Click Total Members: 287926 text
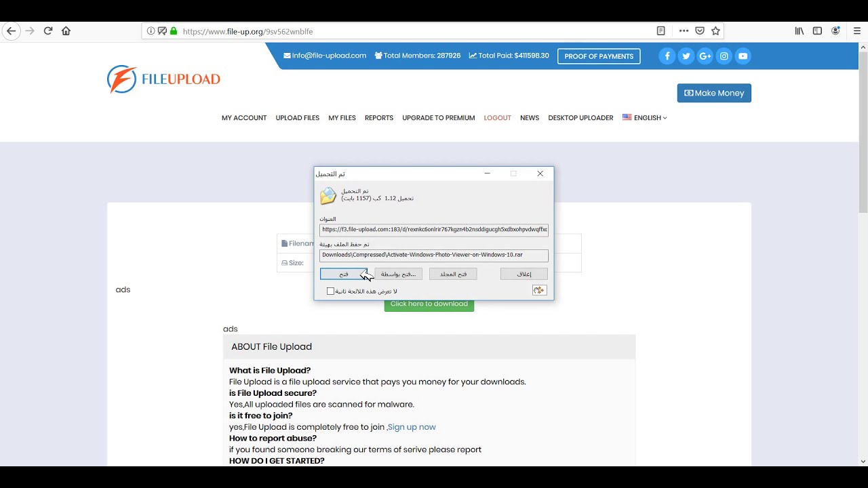The width and height of the screenshot is (868, 488). point(418,56)
